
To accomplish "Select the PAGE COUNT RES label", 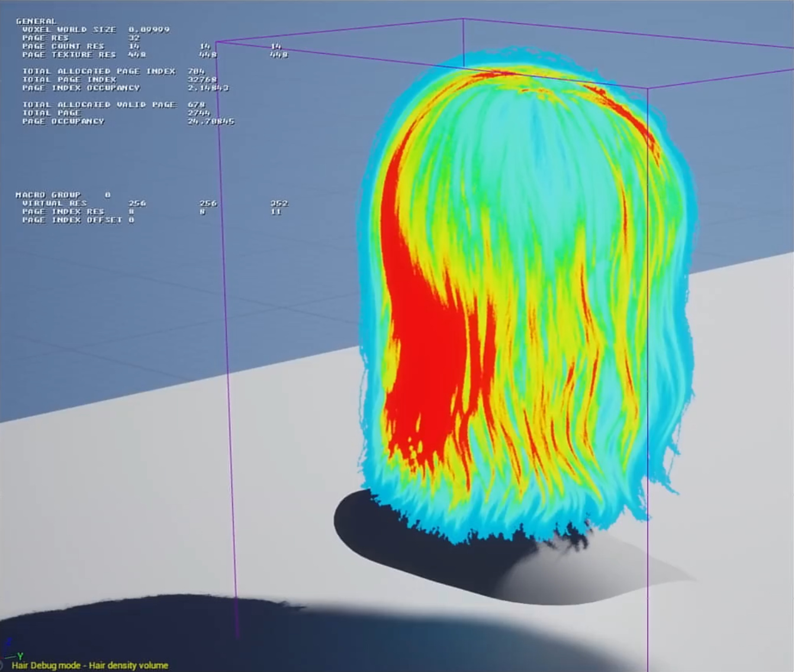I will tap(63, 46).
